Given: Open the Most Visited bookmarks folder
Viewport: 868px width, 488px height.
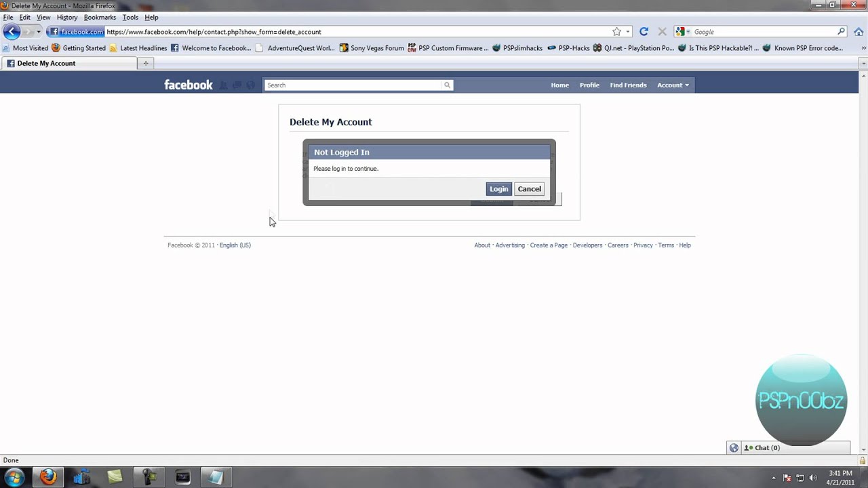Looking at the screenshot, I should click(25, 48).
